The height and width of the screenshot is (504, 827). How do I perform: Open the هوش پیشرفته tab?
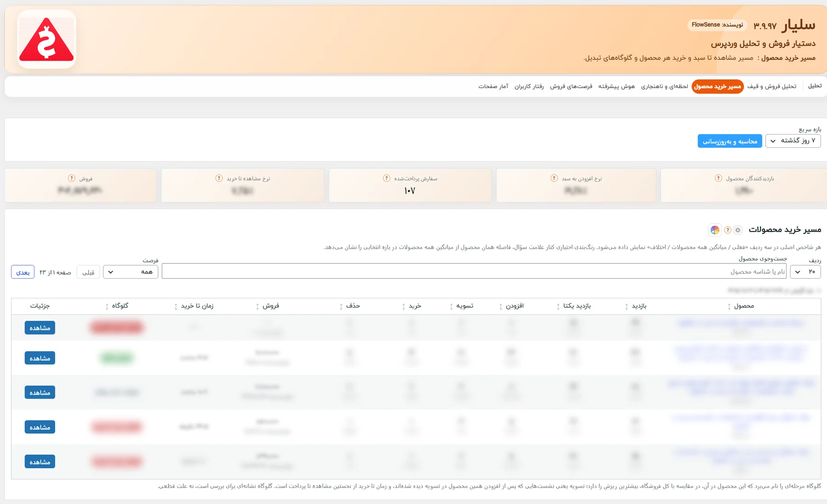pyautogui.click(x=617, y=86)
